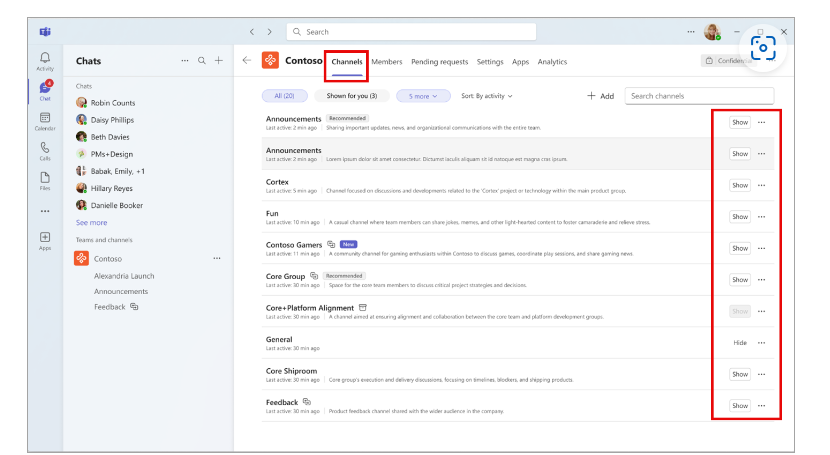Open the Files icon in the sidebar
Image resolution: width=830 pixels, height=455 pixels.
45,180
